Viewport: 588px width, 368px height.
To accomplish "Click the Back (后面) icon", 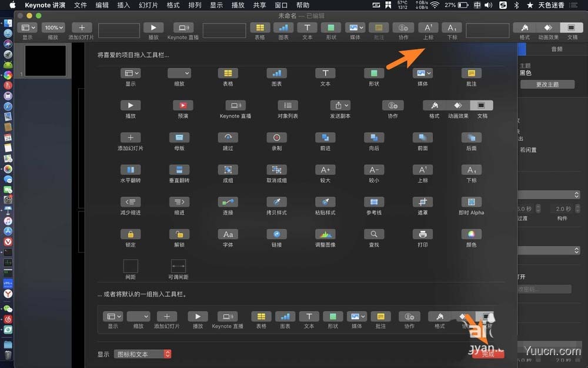I will point(472,138).
